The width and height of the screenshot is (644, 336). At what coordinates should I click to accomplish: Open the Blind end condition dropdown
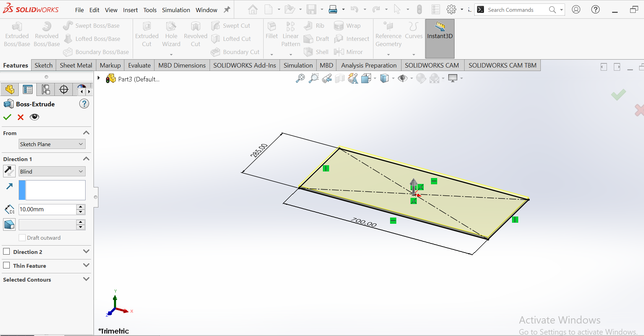pos(52,171)
